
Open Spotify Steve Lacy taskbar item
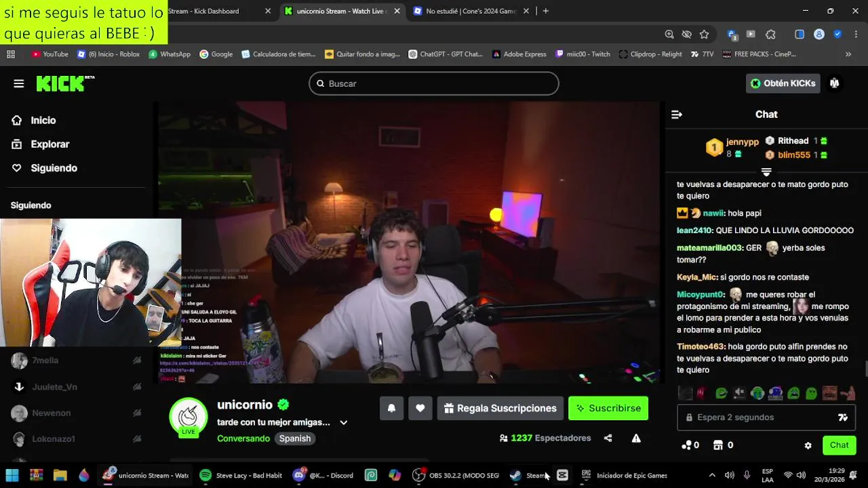[x=241, y=475]
